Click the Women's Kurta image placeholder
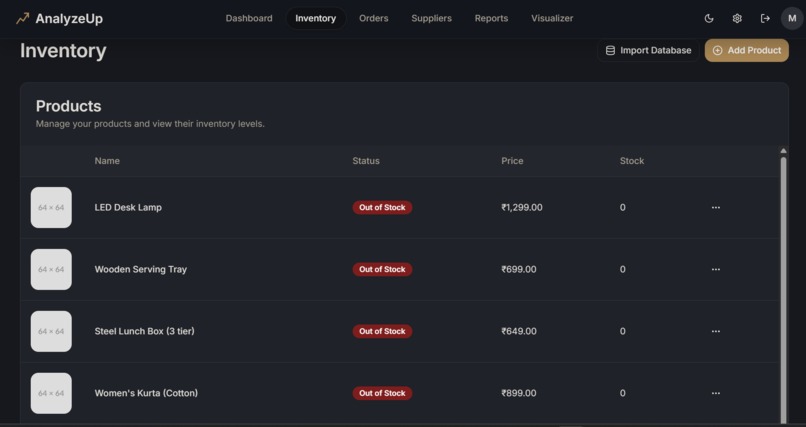 (51, 393)
